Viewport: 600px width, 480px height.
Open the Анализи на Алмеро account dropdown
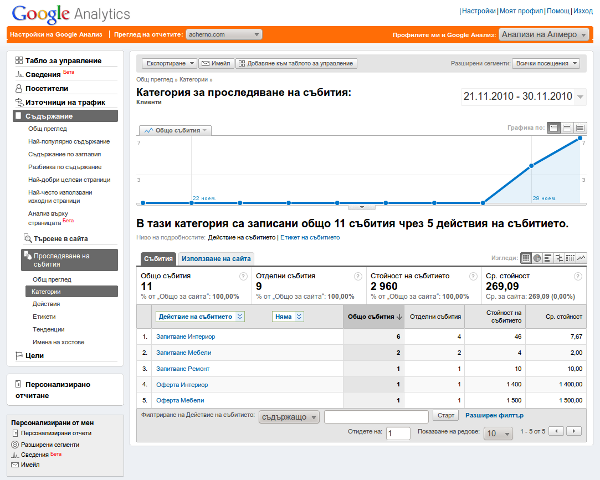[543, 34]
